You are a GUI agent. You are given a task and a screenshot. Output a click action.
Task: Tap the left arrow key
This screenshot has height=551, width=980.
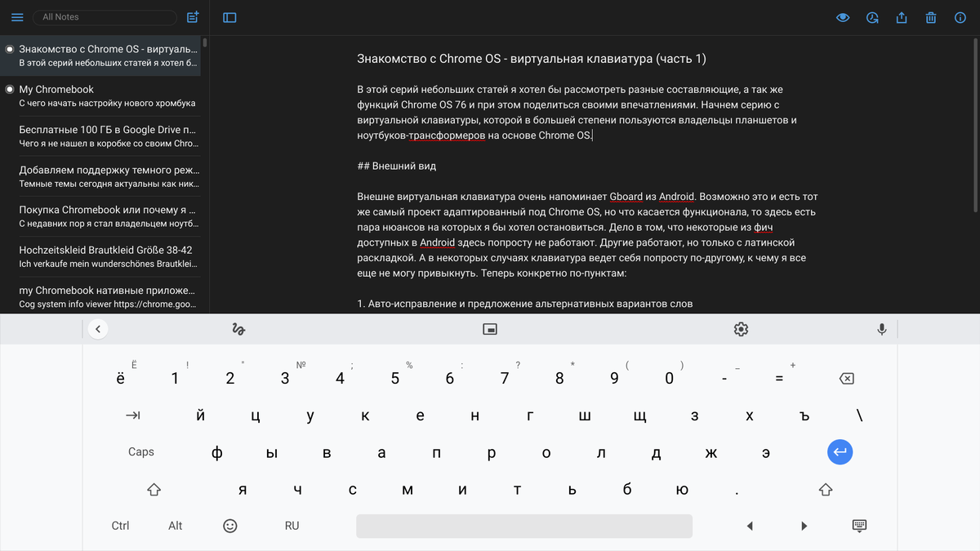click(x=750, y=526)
